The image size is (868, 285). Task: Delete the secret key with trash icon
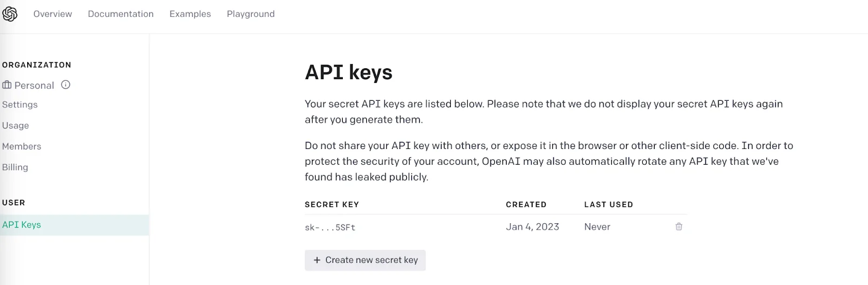(x=679, y=226)
